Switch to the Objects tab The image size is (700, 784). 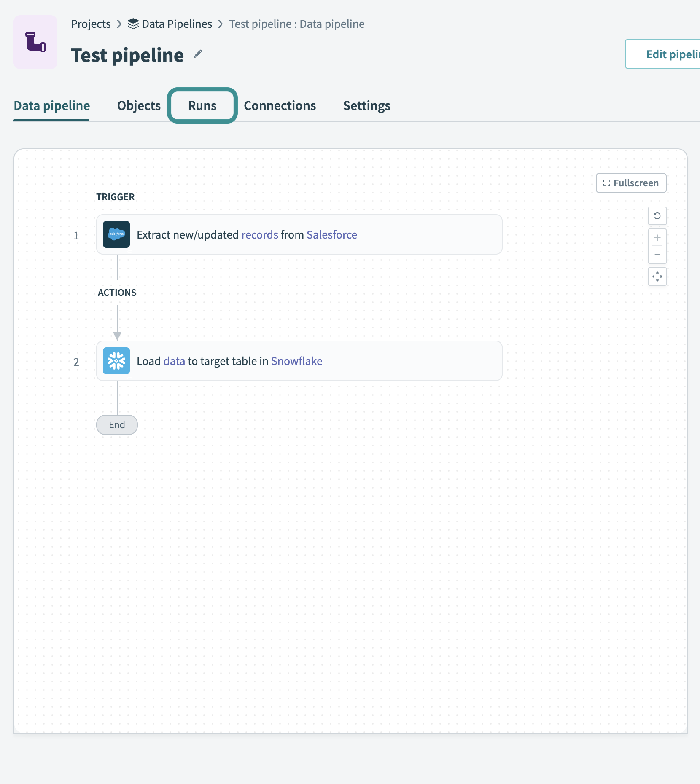(x=139, y=105)
